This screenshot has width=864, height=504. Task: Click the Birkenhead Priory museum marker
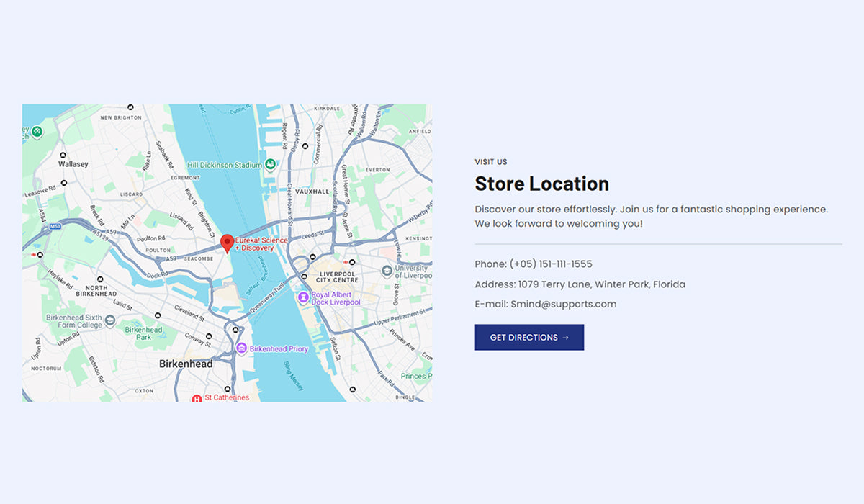coord(242,349)
